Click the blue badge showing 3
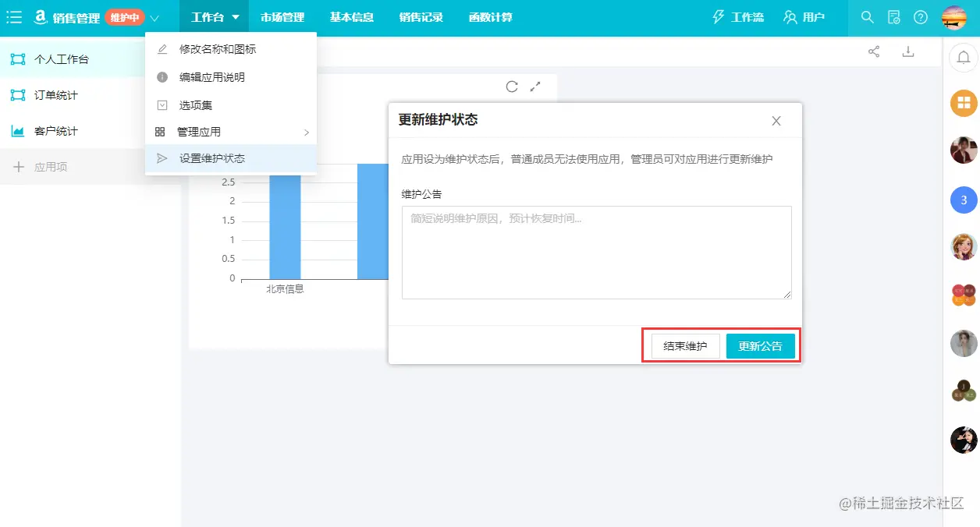Viewport: 980px width, 527px height. click(x=964, y=200)
